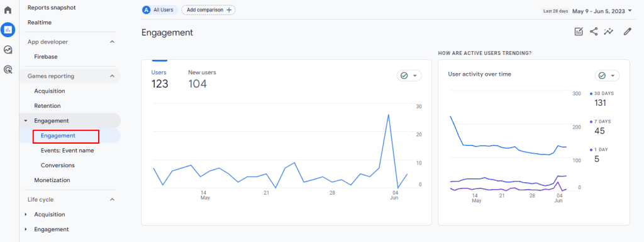Click the 7 DAYS legend item
Image resolution: width=644 pixels, height=242 pixels.
600,122
